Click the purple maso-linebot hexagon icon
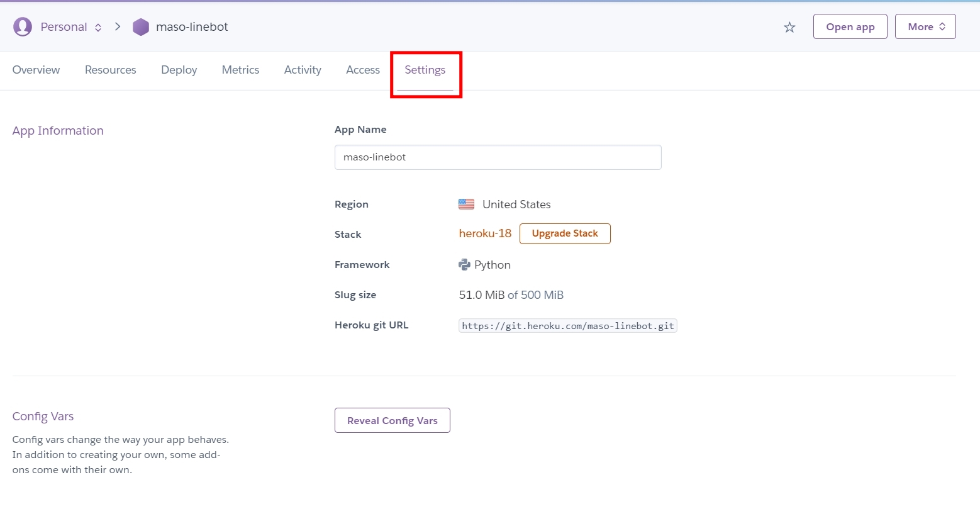 pyautogui.click(x=141, y=27)
